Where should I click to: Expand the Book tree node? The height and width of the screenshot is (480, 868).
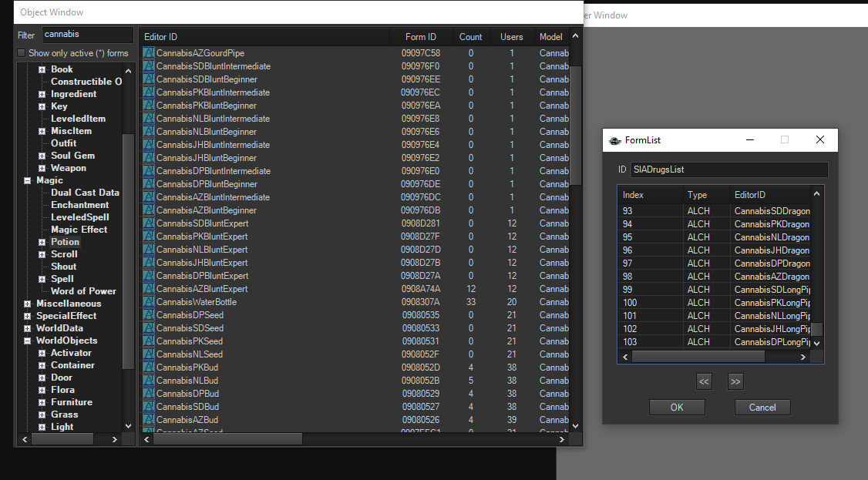(x=42, y=69)
